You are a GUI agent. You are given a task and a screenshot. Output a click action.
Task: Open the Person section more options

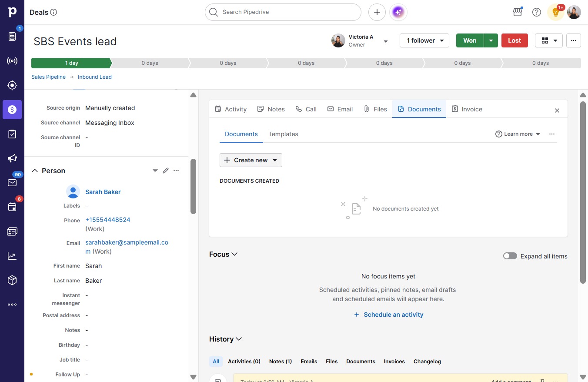point(176,171)
